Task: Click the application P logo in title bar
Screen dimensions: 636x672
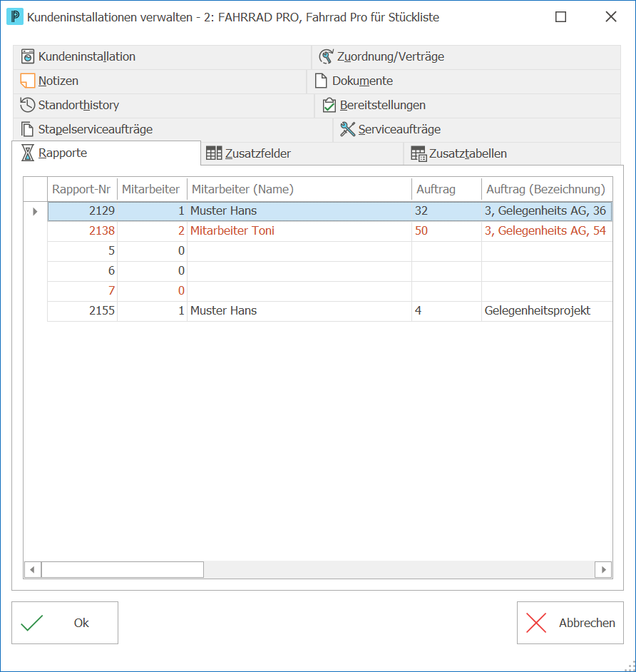Action: pos(15,17)
